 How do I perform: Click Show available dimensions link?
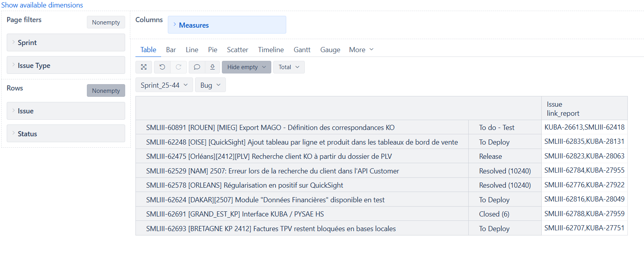[x=42, y=5]
